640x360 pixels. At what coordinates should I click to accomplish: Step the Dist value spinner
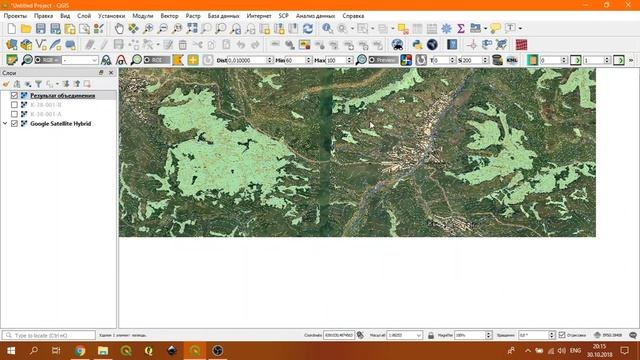(269, 60)
